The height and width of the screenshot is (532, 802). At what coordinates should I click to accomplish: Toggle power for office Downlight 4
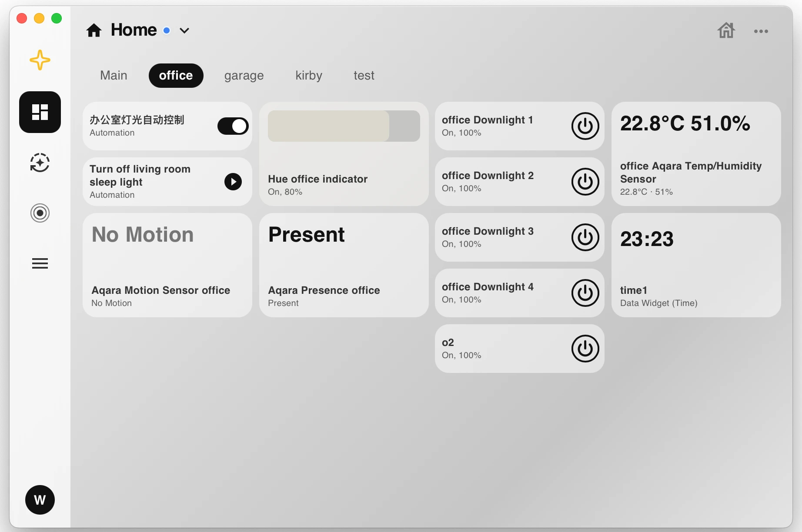[x=585, y=293]
